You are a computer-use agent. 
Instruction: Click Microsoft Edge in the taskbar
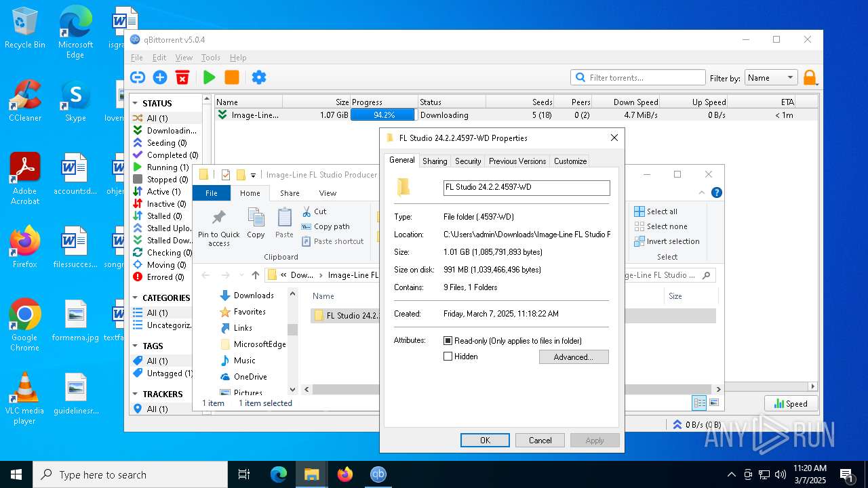click(279, 474)
